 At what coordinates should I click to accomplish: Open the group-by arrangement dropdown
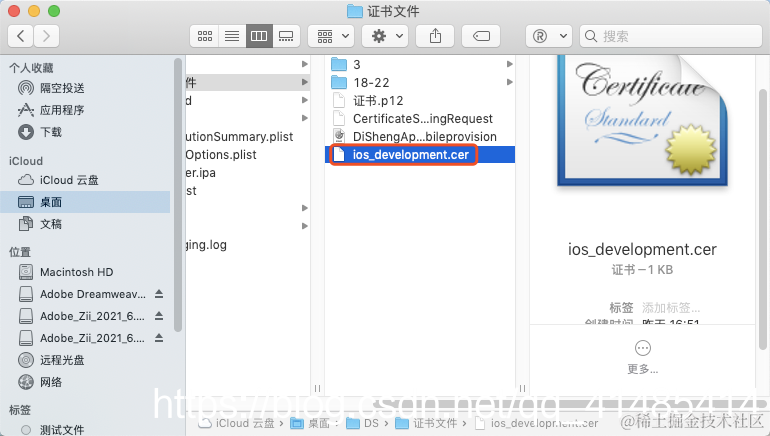tap(333, 36)
